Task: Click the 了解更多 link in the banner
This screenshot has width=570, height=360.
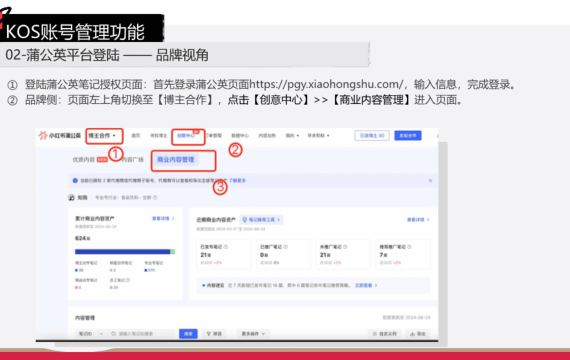Action: pos(237,180)
